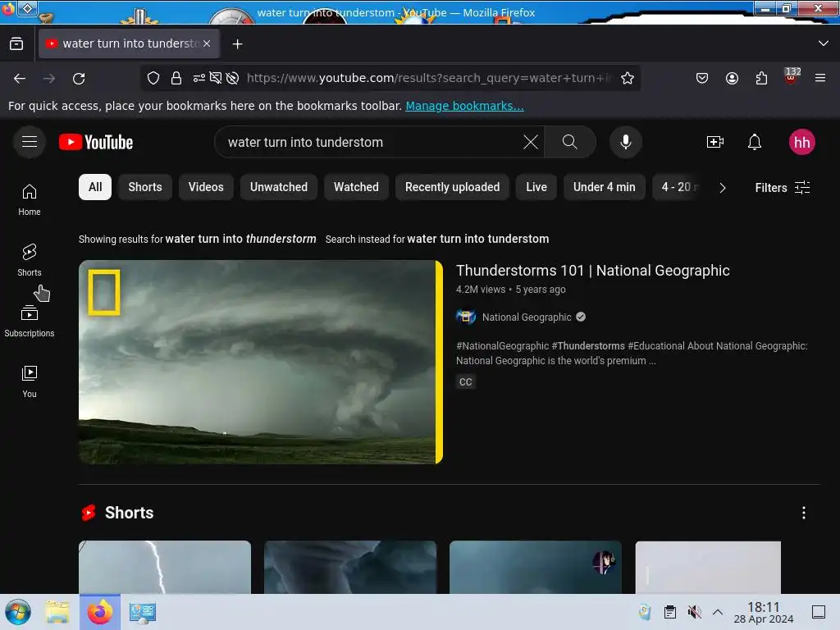Click the magnifying glass search button
This screenshot has height=630, width=840.
(x=570, y=142)
